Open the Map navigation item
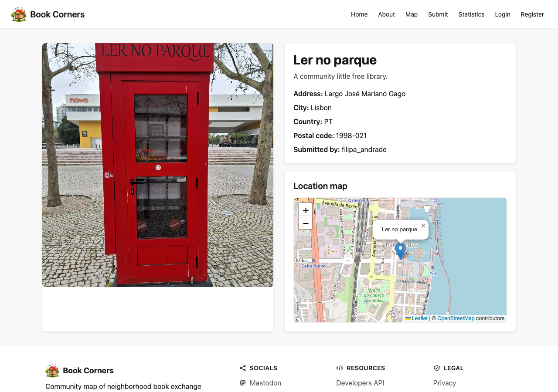 [412, 14]
